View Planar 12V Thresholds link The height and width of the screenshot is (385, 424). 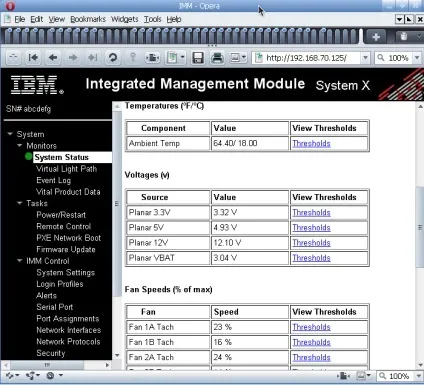311,243
